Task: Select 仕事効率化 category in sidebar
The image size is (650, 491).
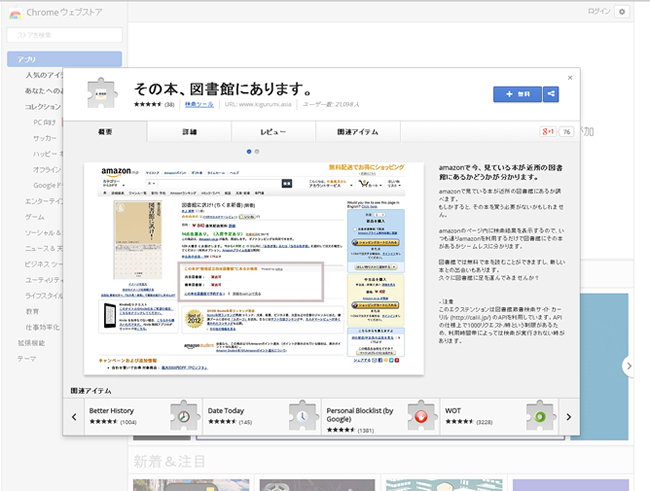Action: click(x=42, y=327)
